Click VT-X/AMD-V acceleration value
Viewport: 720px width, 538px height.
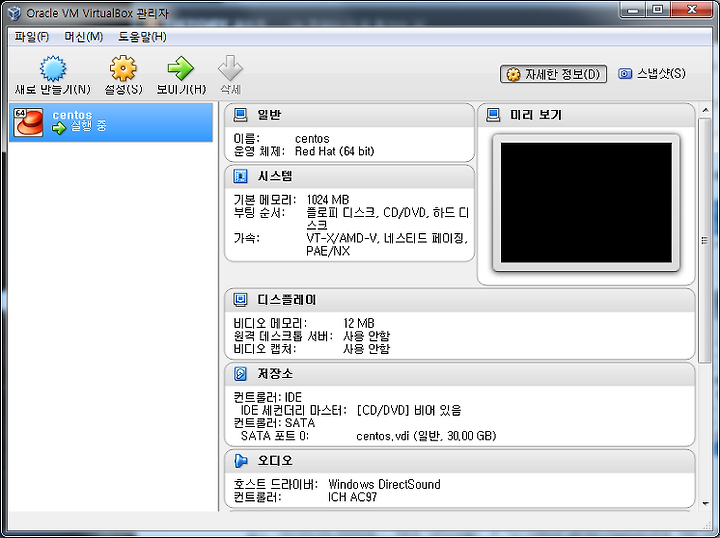[387, 244]
